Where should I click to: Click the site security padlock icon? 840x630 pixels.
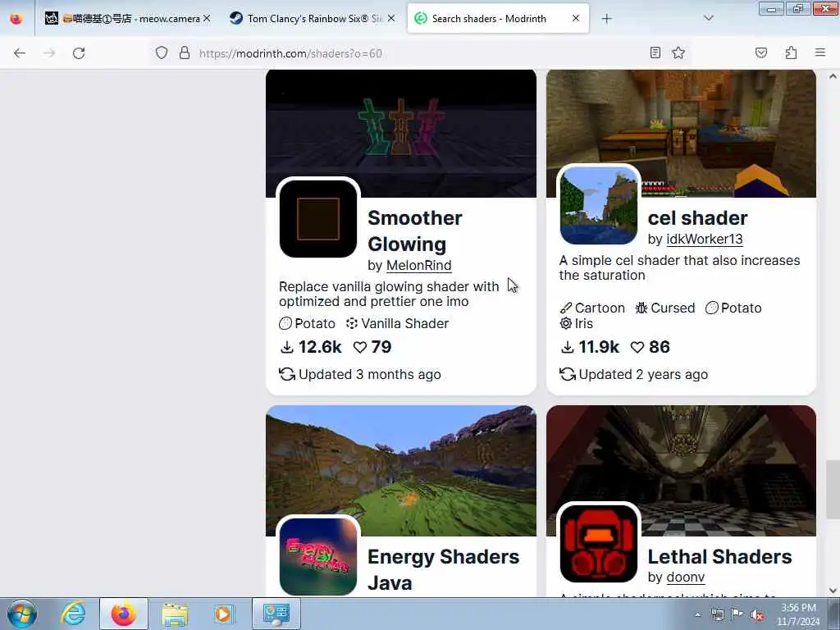point(185,52)
